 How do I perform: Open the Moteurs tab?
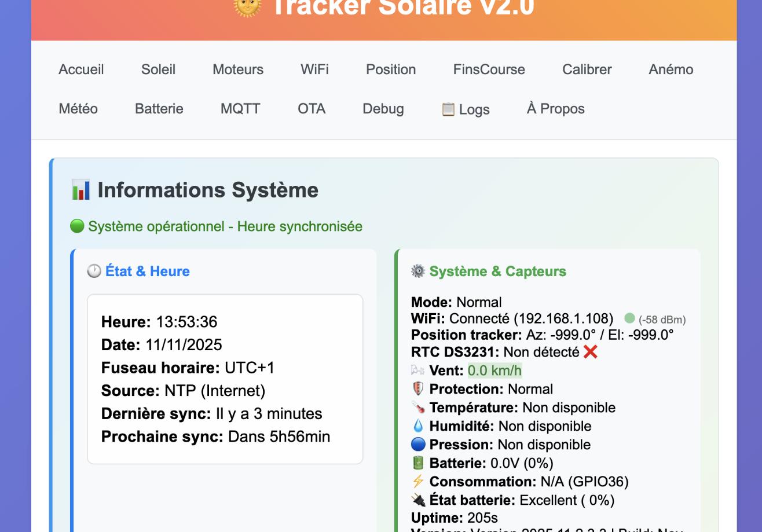click(238, 69)
